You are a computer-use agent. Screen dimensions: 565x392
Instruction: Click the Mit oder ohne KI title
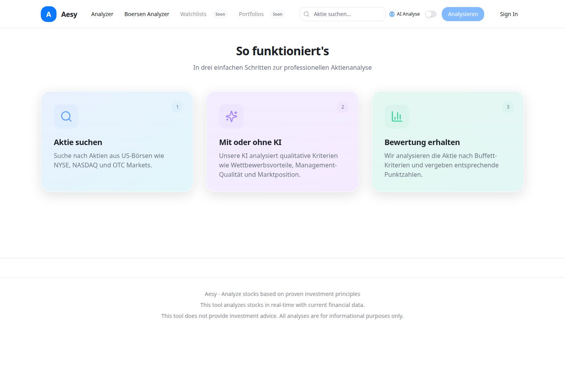(x=250, y=142)
